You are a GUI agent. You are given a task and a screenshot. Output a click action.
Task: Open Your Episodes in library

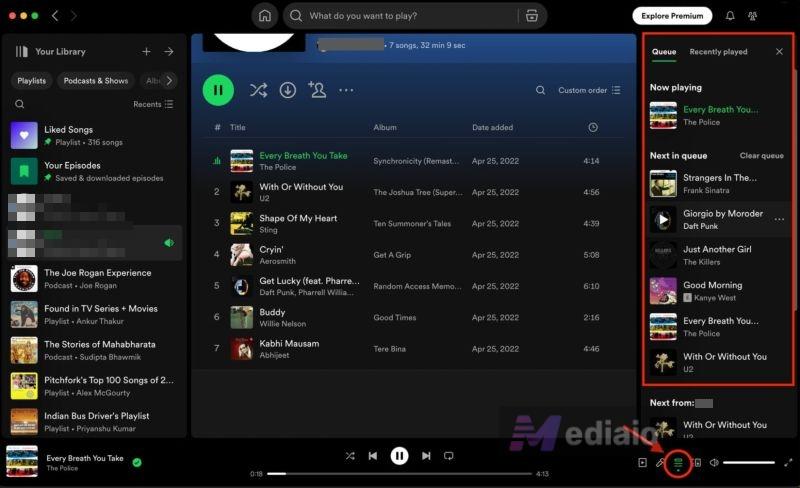[x=95, y=171]
